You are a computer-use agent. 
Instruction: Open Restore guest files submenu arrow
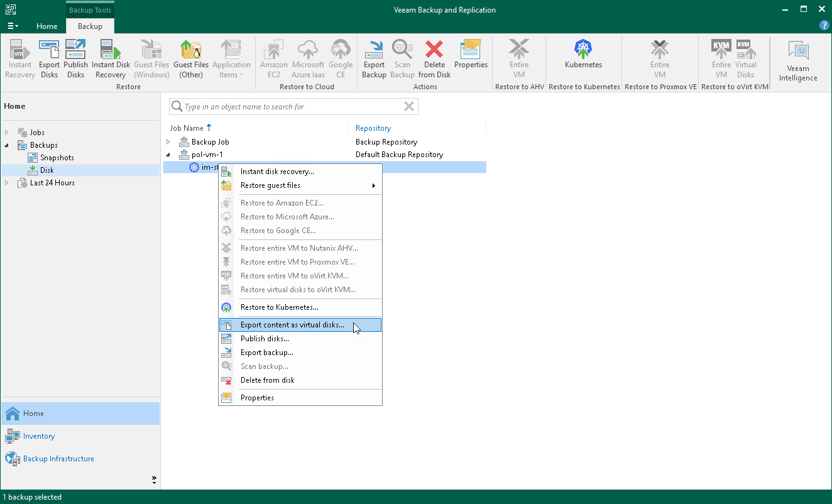(x=374, y=185)
